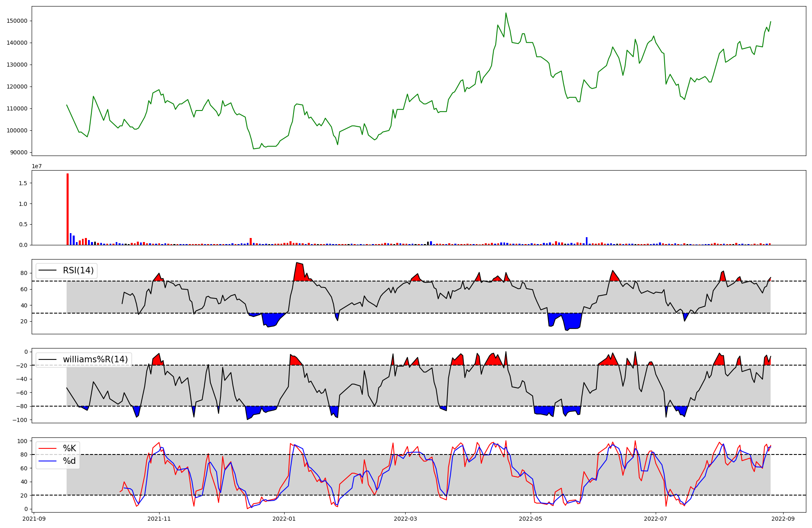Click the tallest red volume bar

[68, 209]
